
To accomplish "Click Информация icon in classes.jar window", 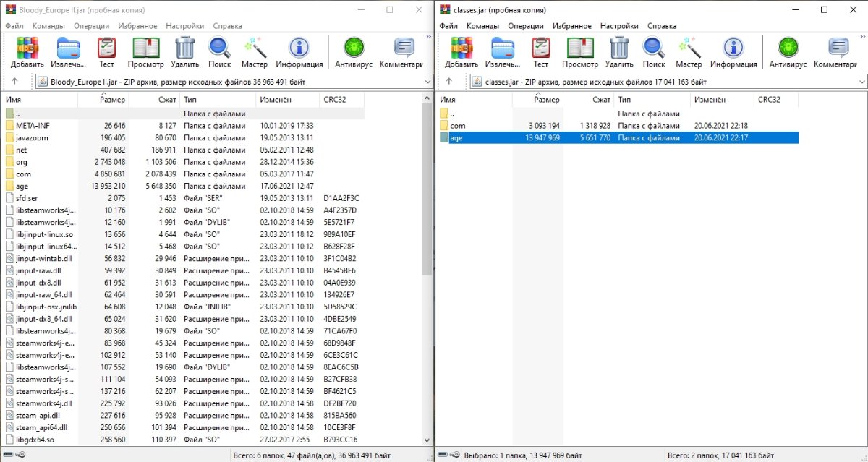I will pyautogui.click(x=734, y=47).
